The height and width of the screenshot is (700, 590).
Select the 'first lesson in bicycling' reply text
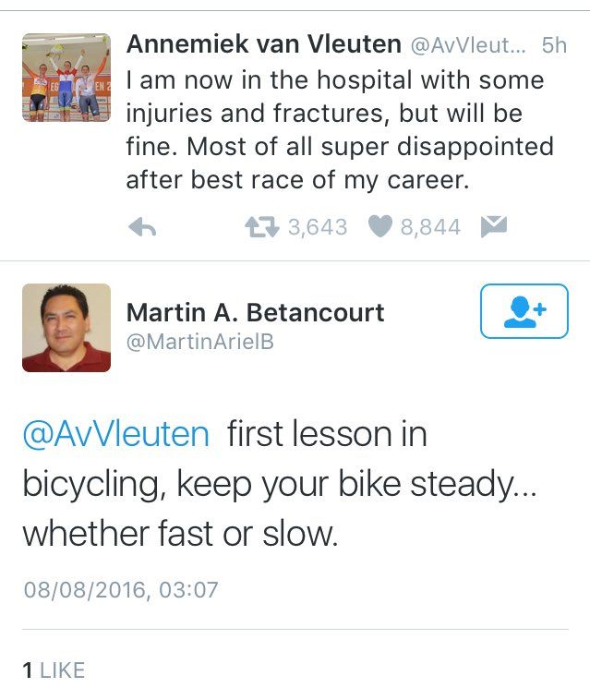(277, 484)
